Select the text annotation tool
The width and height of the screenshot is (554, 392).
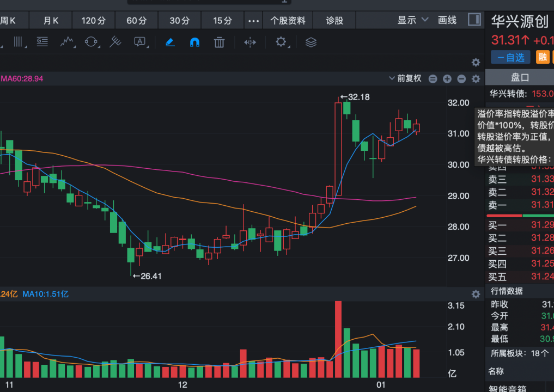tap(141, 42)
